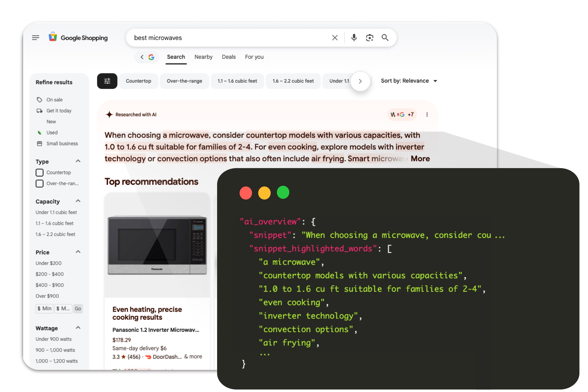The image size is (588, 392).
Task: Expand AI summary with More link
Action: coord(420,158)
